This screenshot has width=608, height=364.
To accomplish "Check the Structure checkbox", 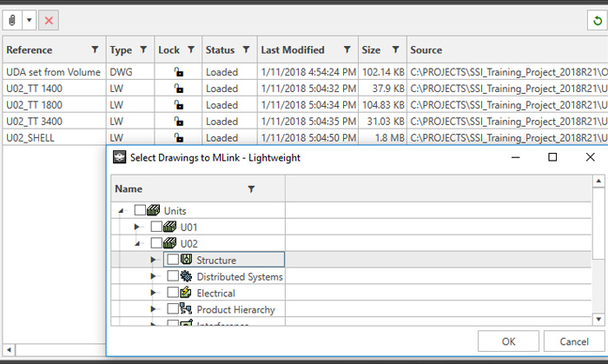I will pos(173,260).
